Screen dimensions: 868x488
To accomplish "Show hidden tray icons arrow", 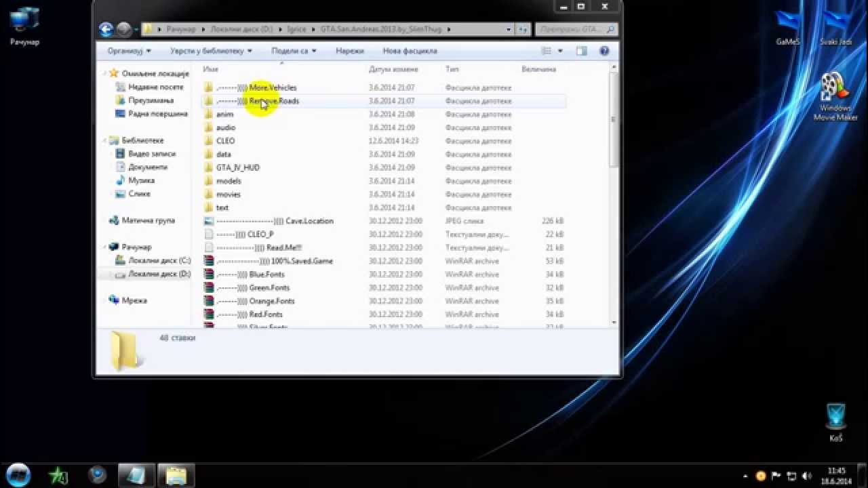I will tap(746, 476).
